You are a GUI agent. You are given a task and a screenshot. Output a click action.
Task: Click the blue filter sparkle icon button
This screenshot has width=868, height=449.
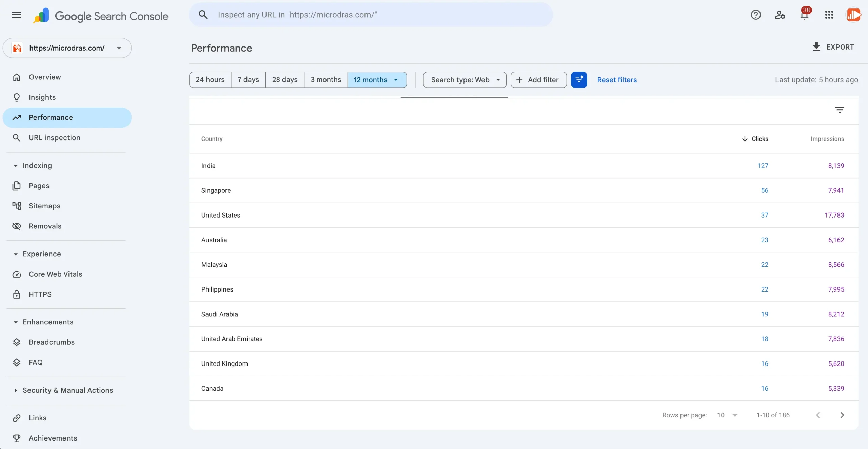click(579, 80)
